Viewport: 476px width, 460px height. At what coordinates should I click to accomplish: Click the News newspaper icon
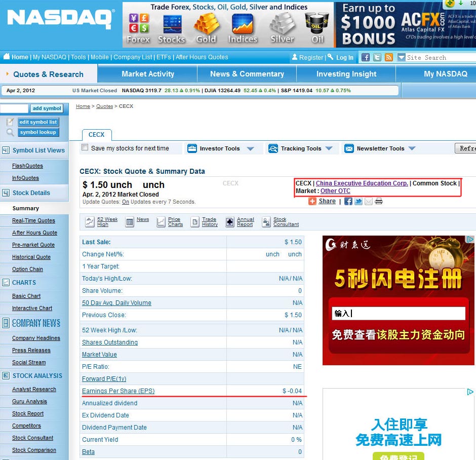click(x=130, y=222)
